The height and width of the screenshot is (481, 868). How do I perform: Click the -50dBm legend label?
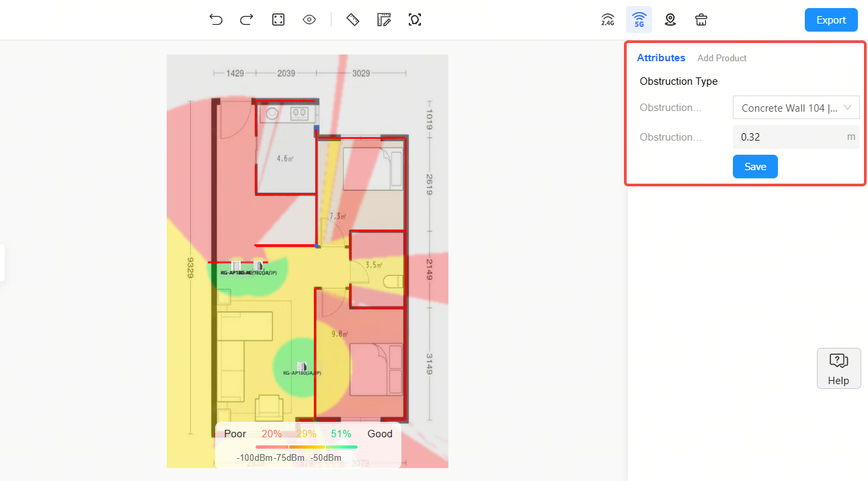325,458
